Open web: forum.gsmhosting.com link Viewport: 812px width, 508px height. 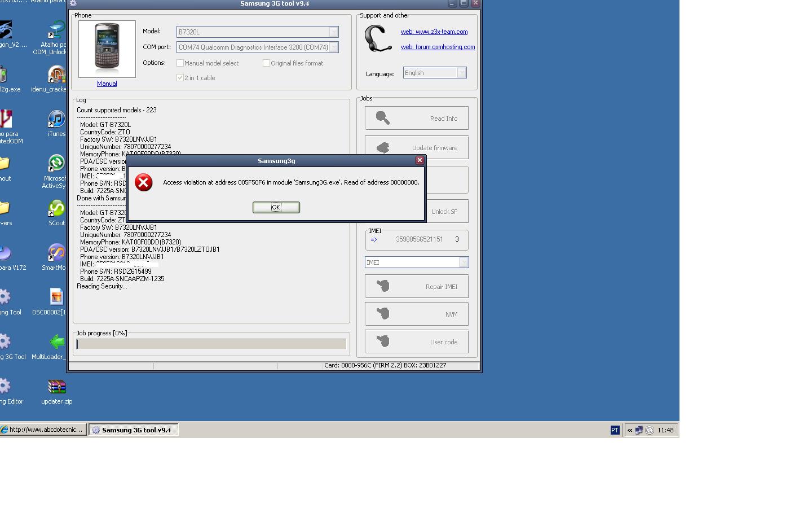point(438,47)
